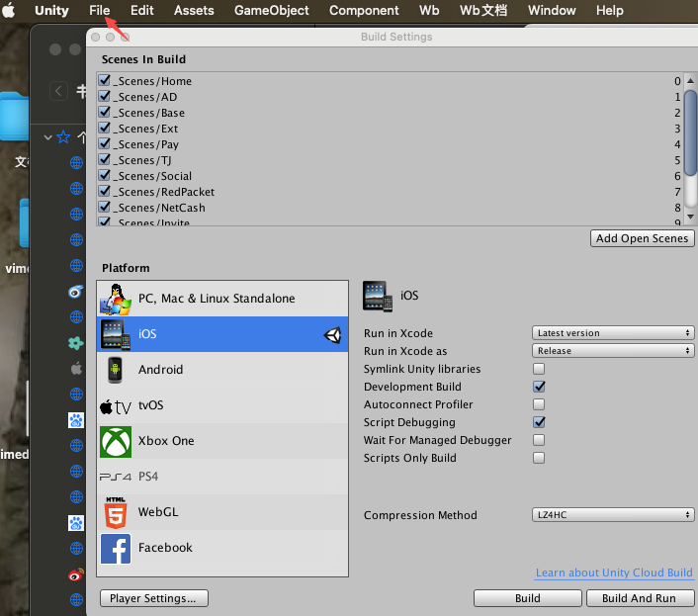The image size is (698, 616).
Task: Click the Add Open Scenes button
Action: tap(642, 238)
